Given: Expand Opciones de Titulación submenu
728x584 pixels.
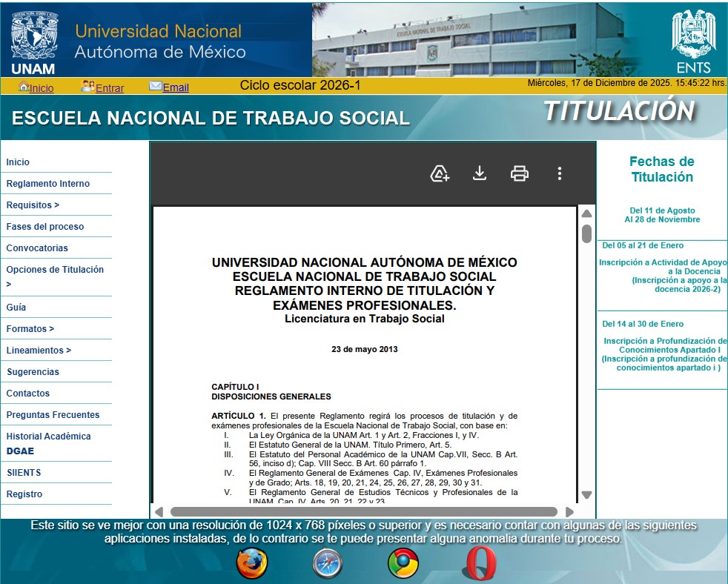Looking at the screenshot, I should tap(55, 276).
